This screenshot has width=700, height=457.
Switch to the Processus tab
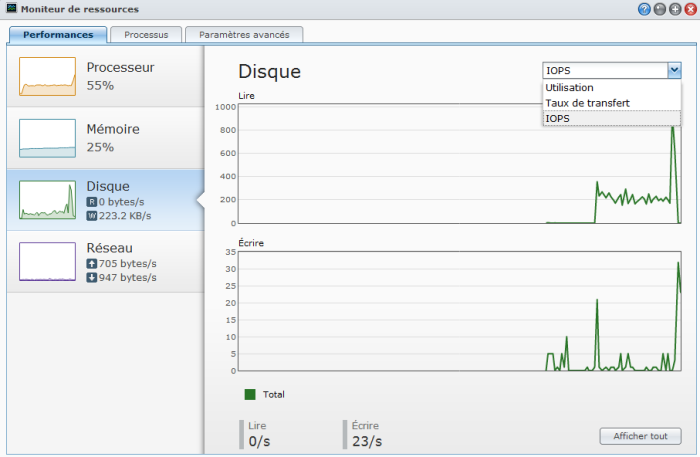tap(145, 34)
